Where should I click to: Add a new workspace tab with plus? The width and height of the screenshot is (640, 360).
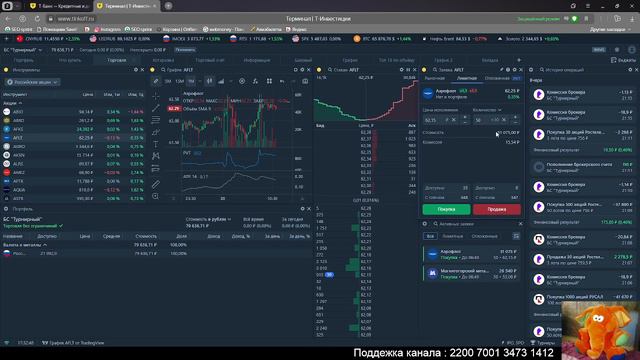(x=519, y=60)
